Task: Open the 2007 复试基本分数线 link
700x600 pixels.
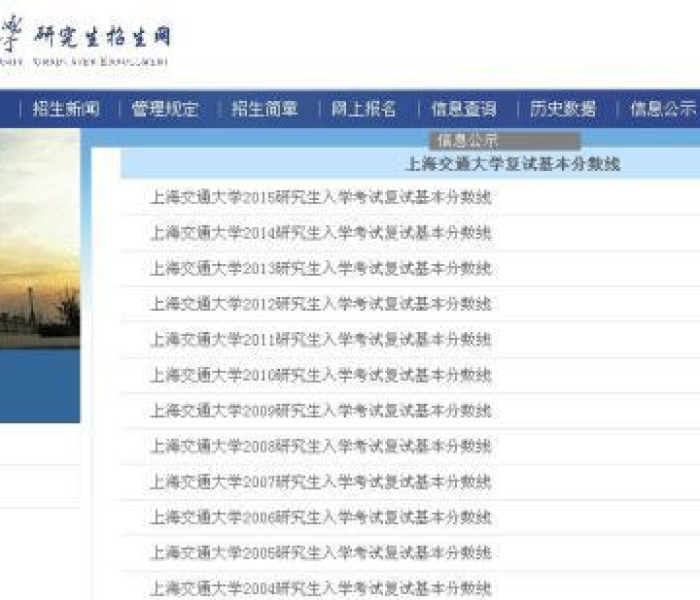Action: tap(321, 482)
